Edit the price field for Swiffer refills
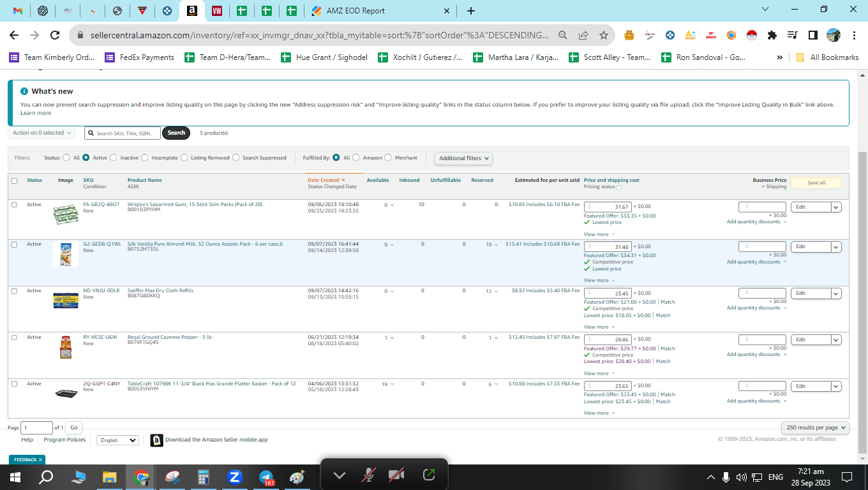 (x=608, y=293)
